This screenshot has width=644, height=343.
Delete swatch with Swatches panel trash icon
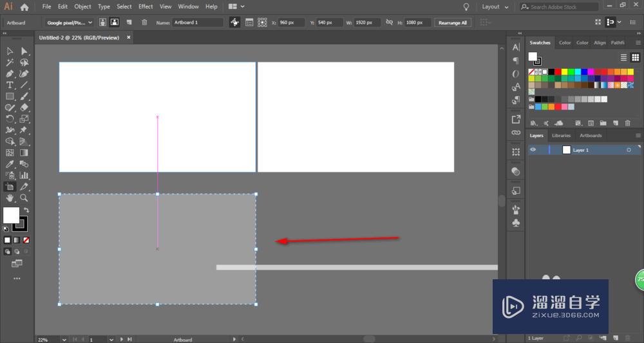[x=627, y=123]
